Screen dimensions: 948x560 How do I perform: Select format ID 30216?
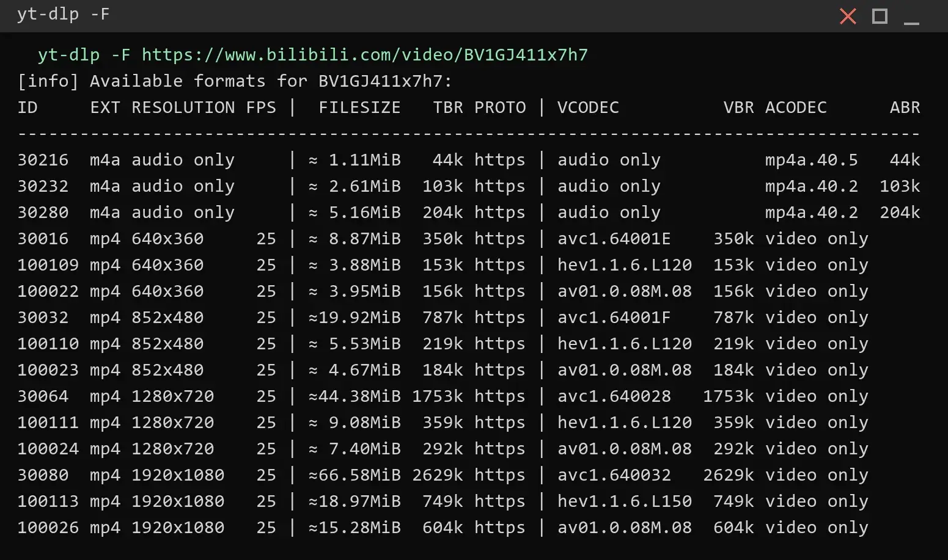pos(43,160)
